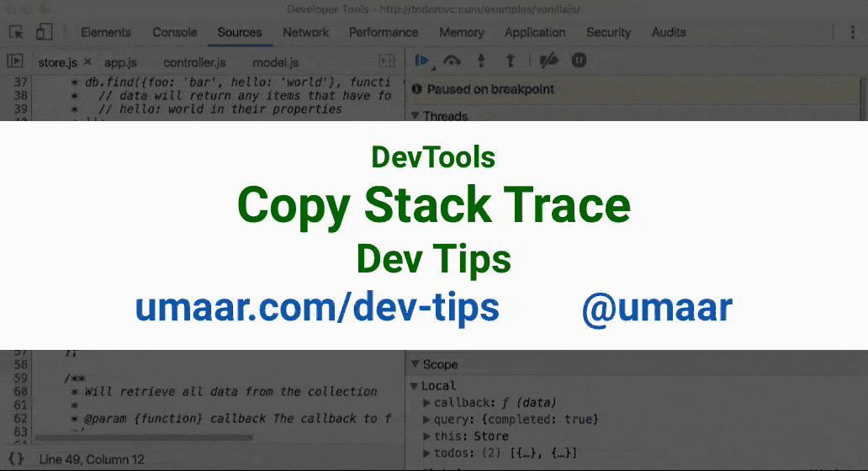Viewport: 868px width, 471px height.
Task: Click the Line 49, Column 12 status
Action: coord(92,459)
